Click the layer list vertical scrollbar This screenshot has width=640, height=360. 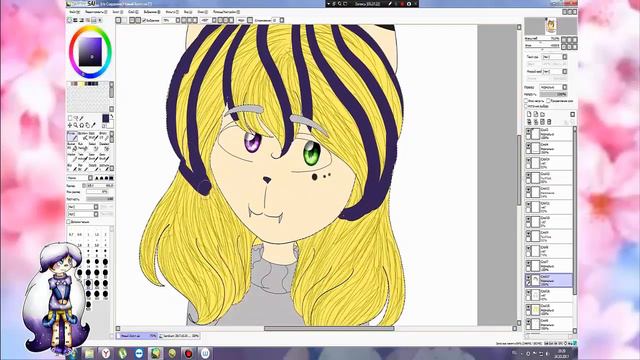pos(575,212)
